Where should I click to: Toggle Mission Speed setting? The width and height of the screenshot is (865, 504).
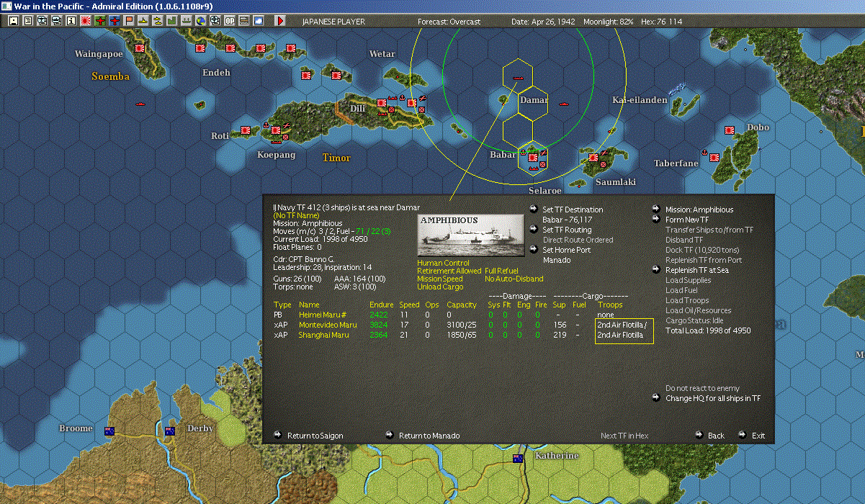[x=440, y=279]
